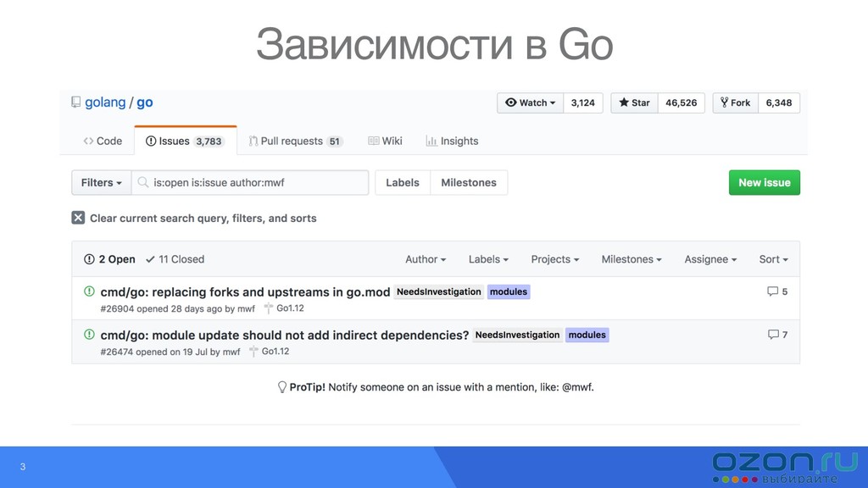View the 6,348 forks count
868x488 pixels.
click(779, 103)
